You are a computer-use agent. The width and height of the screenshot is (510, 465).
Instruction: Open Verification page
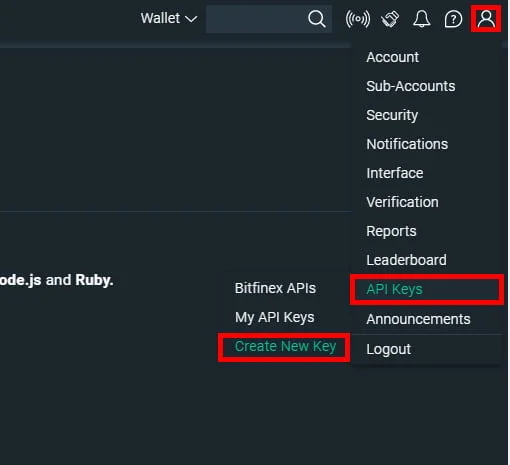click(402, 202)
